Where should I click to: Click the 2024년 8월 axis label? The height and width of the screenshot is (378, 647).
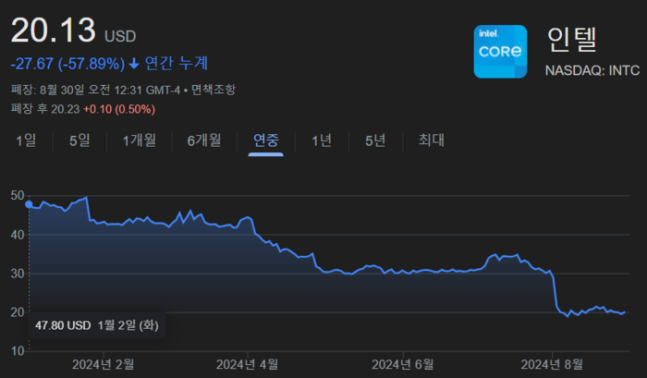point(552,365)
